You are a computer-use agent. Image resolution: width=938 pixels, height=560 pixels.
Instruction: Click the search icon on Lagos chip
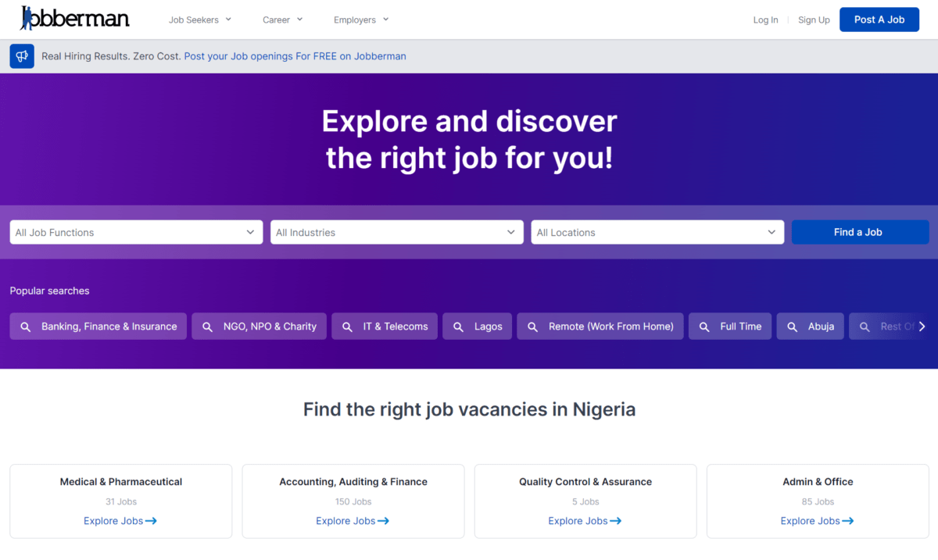(x=459, y=326)
